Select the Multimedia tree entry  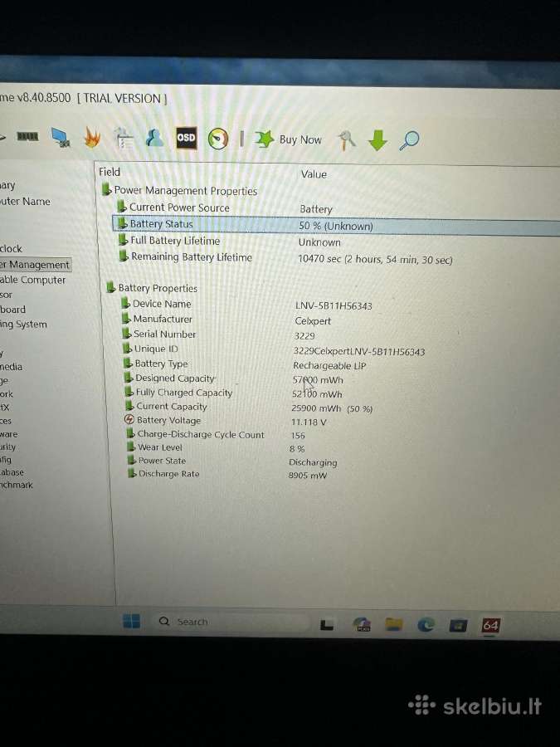click(x=11, y=367)
